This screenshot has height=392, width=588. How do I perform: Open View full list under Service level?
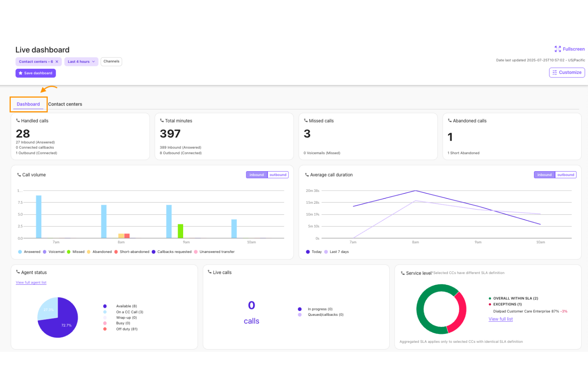coord(500,319)
